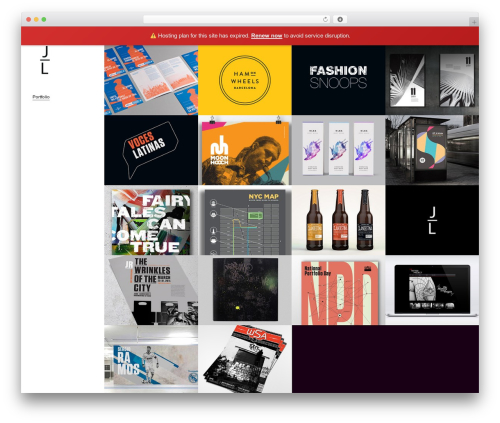Open the Voces Latinas project
The image size is (500, 423).
coord(151,150)
